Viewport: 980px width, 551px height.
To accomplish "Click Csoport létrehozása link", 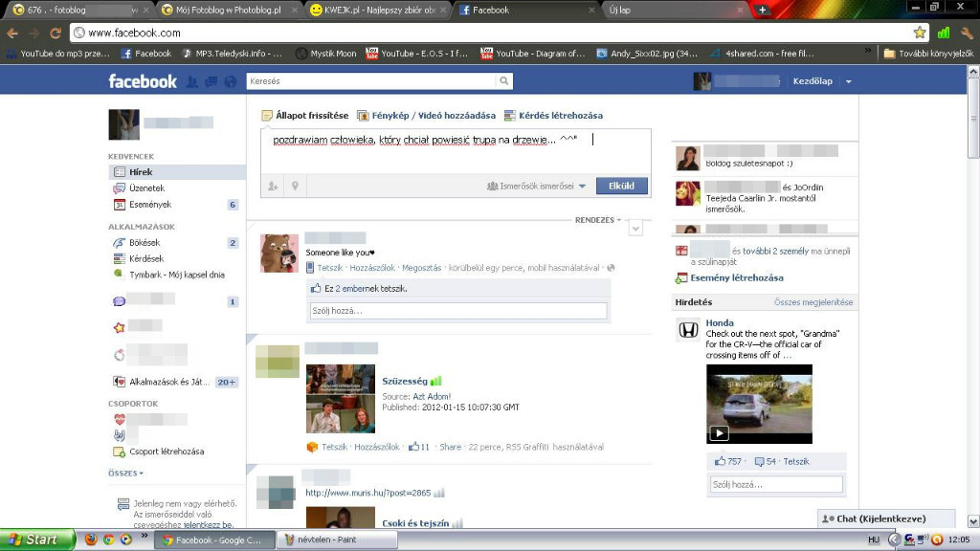I will pyautogui.click(x=167, y=452).
